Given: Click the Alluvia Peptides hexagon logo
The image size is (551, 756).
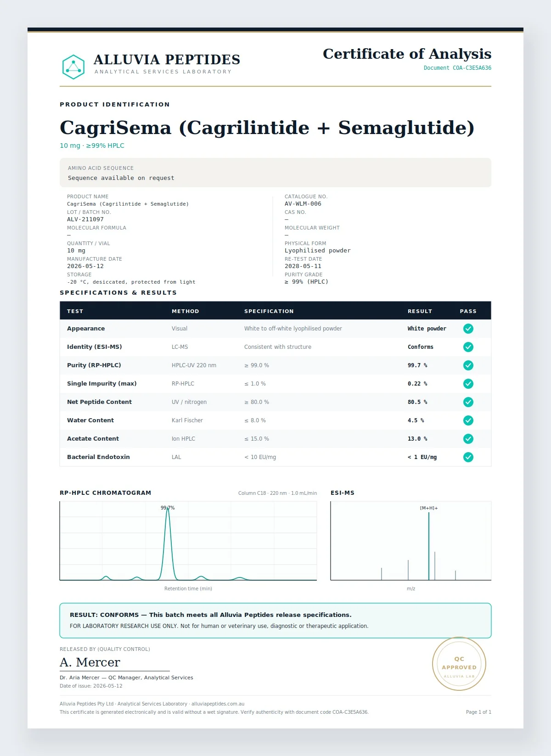Looking at the screenshot, I should click(73, 67).
